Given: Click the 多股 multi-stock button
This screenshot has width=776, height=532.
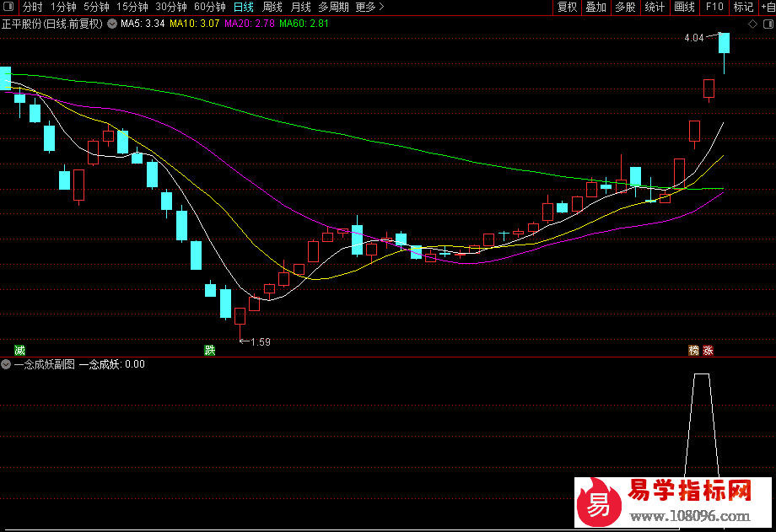Looking at the screenshot, I should point(625,7).
